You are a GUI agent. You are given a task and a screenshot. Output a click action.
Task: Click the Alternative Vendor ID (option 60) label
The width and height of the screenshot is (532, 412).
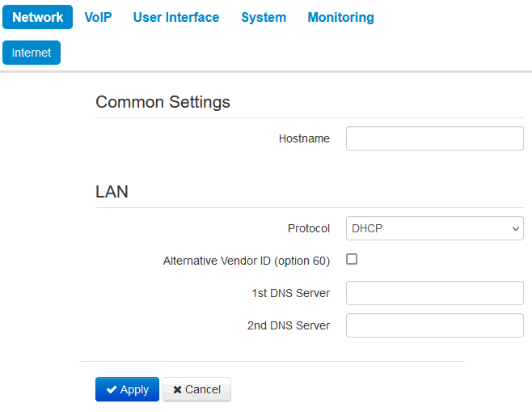pyautogui.click(x=246, y=261)
